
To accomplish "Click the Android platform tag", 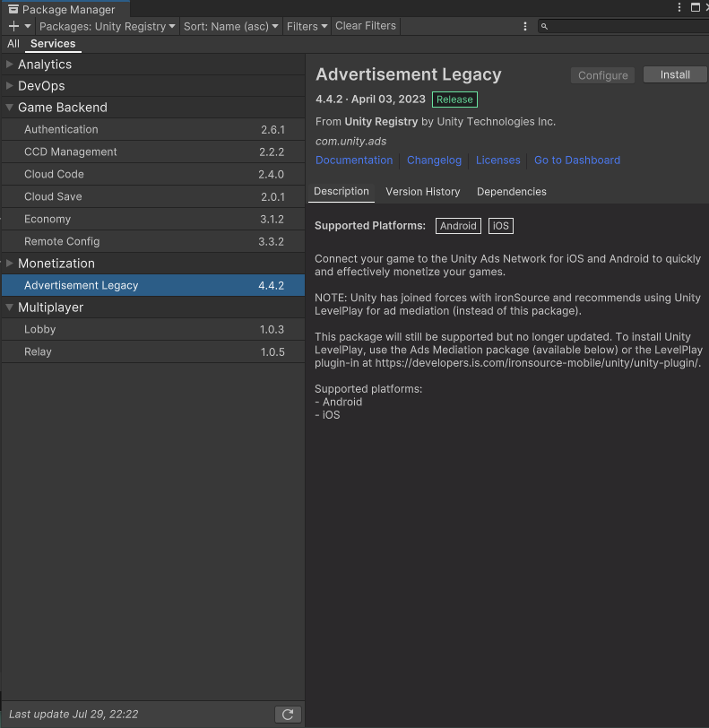I will [x=458, y=226].
